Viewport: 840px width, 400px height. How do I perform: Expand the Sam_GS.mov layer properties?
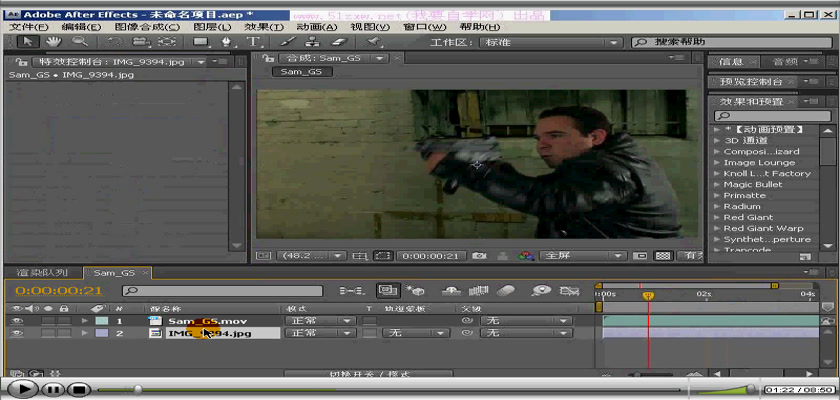click(x=85, y=321)
